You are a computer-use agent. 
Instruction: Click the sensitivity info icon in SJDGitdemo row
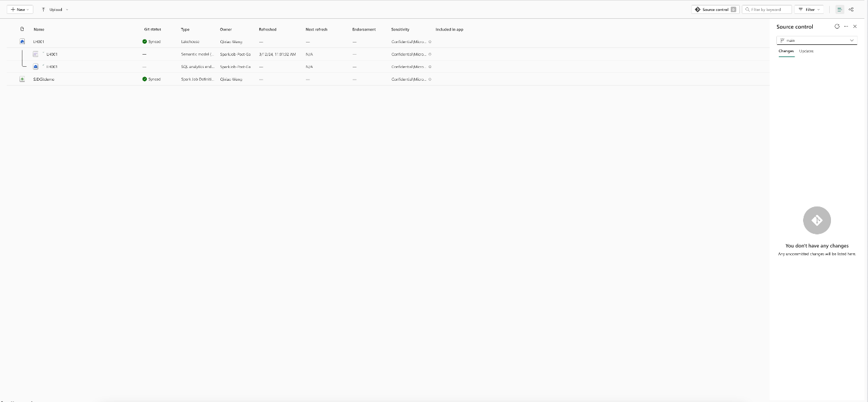coord(430,79)
